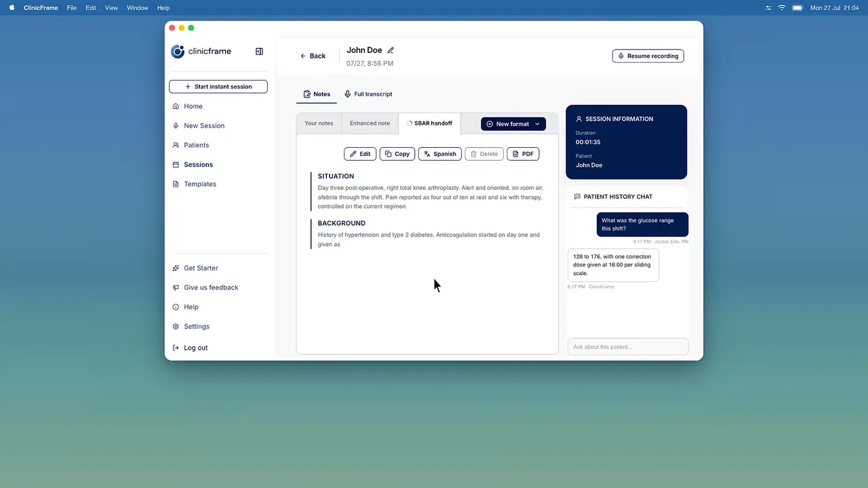This screenshot has height=488, width=868.
Task: Click the ClinicFrame logo icon
Action: point(178,52)
